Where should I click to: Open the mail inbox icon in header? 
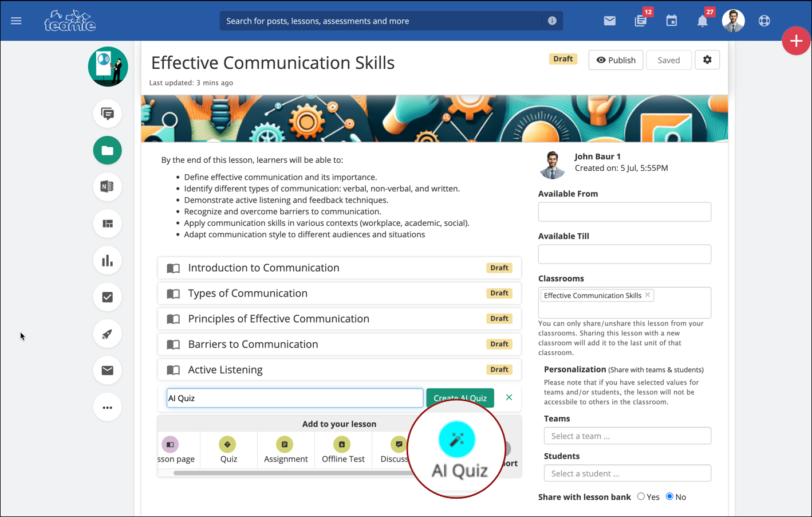[x=610, y=21]
